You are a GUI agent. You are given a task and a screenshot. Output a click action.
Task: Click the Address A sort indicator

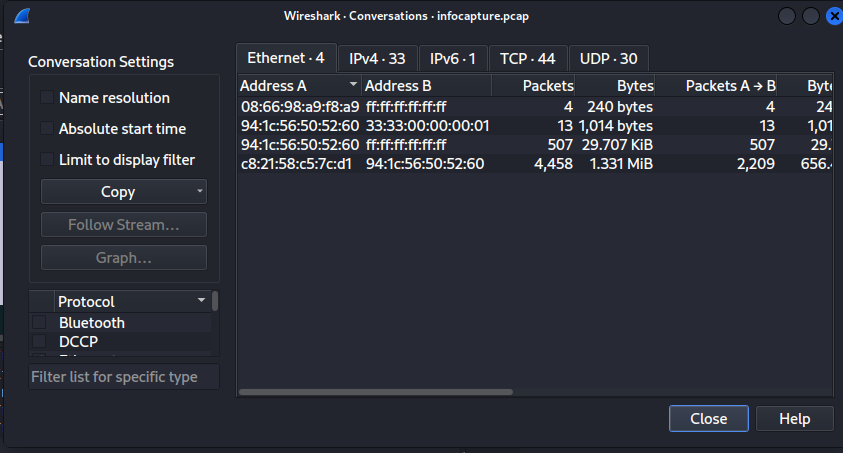(353, 84)
